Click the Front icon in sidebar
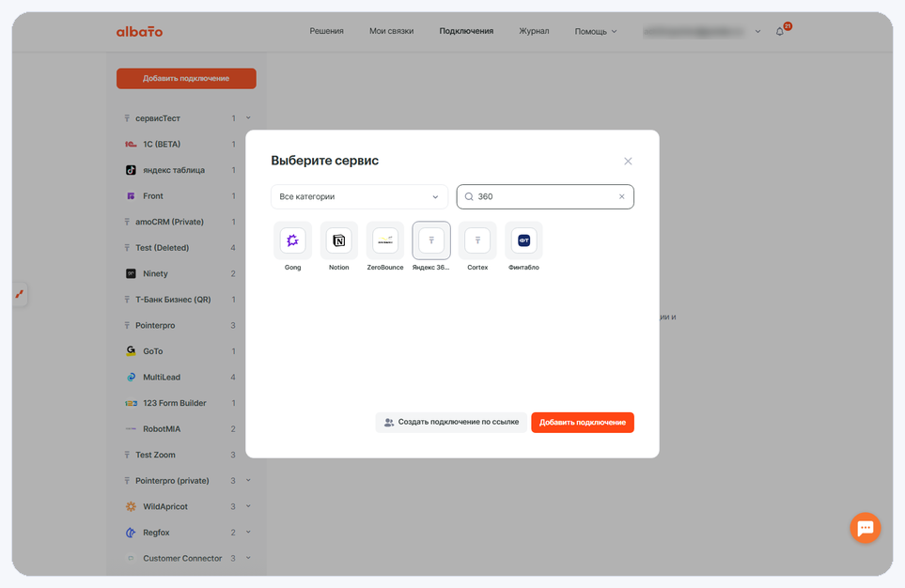This screenshot has height=588, width=905. coord(131,196)
